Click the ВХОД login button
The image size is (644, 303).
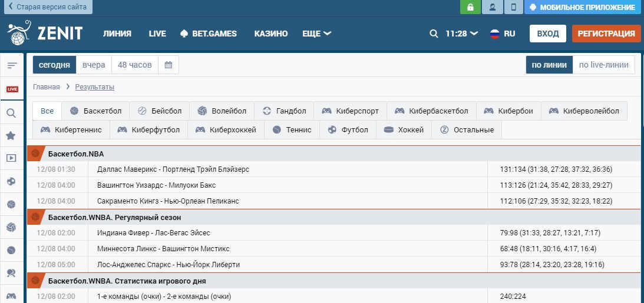[548, 34]
